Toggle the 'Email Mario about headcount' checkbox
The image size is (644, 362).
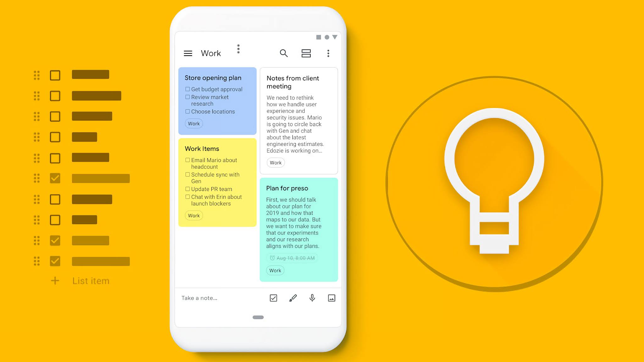(x=187, y=160)
